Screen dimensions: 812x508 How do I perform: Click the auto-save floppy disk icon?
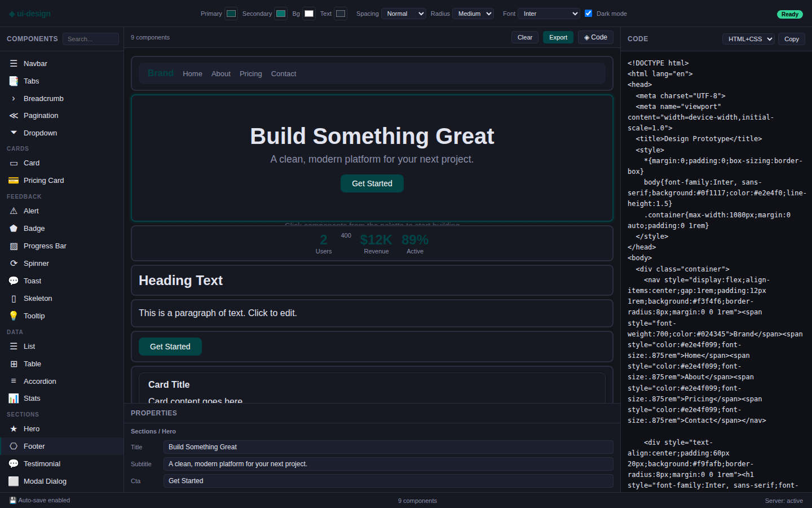[x=13, y=501]
